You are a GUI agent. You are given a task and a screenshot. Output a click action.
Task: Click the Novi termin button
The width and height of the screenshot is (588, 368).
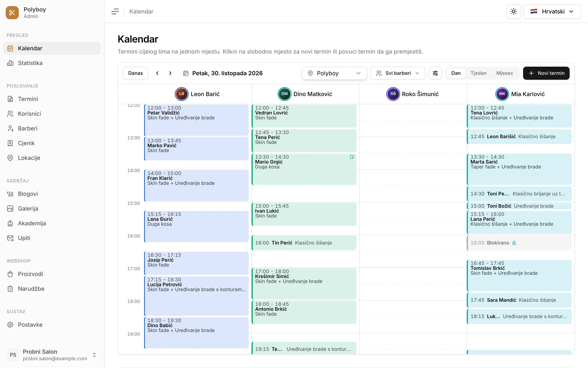546,73
